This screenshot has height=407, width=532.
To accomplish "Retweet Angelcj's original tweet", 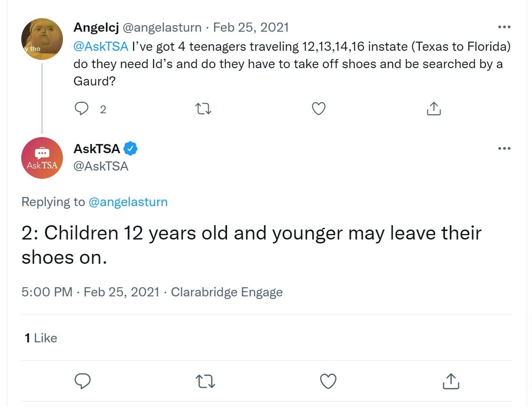I will coord(204,108).
